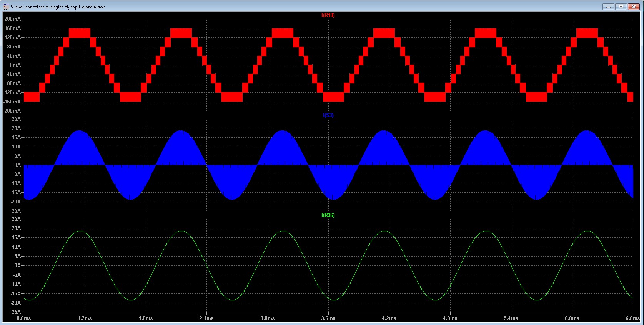Click the 200mA axis label in top pane
The height and width of the screenshot is (325, 644).
click(13, 19)
